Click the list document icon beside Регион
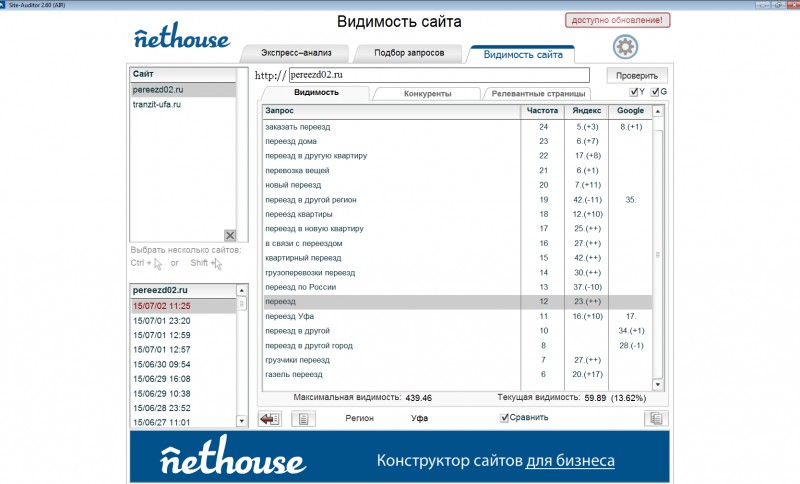Image resolution: width=800 pixels, height=484 pixels. 303,419
